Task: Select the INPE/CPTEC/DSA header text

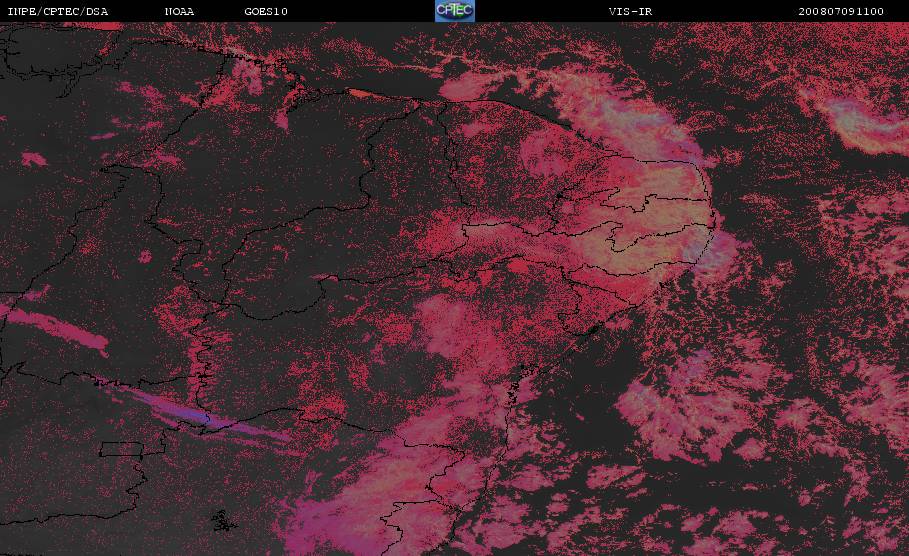Action: coord(57,11)
